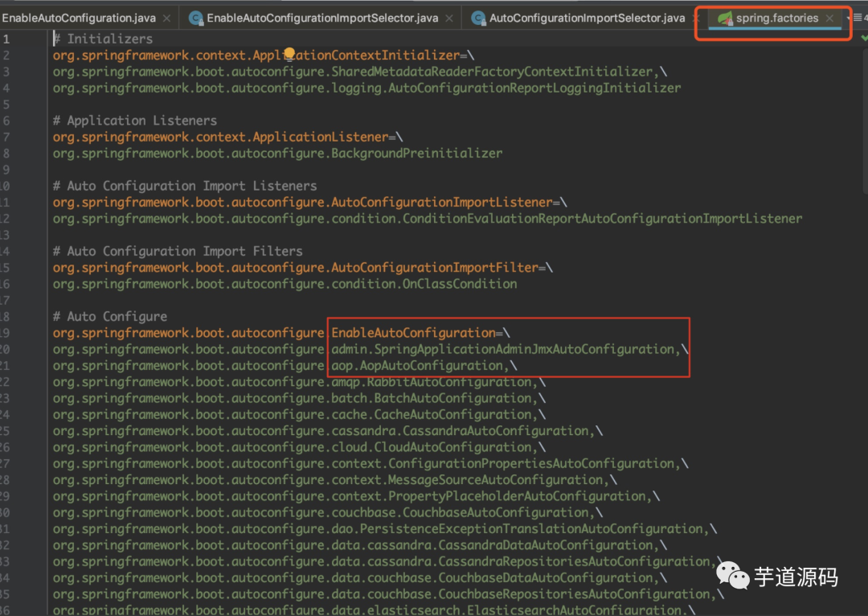This screenshot has height=616, width=868.
Task: Click the Spring leaf icon on spring.factories tab
Action: pyautogui.click(x=725, y=18)
